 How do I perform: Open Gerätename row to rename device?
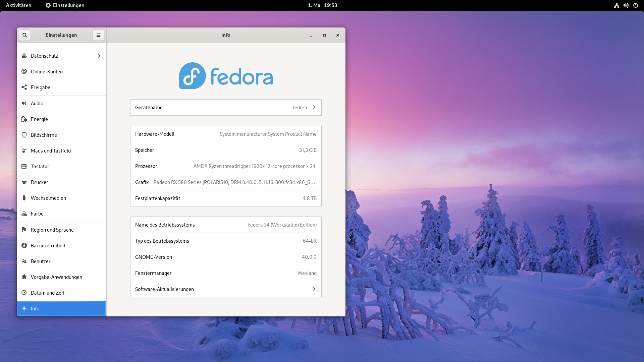click(226, 108)
